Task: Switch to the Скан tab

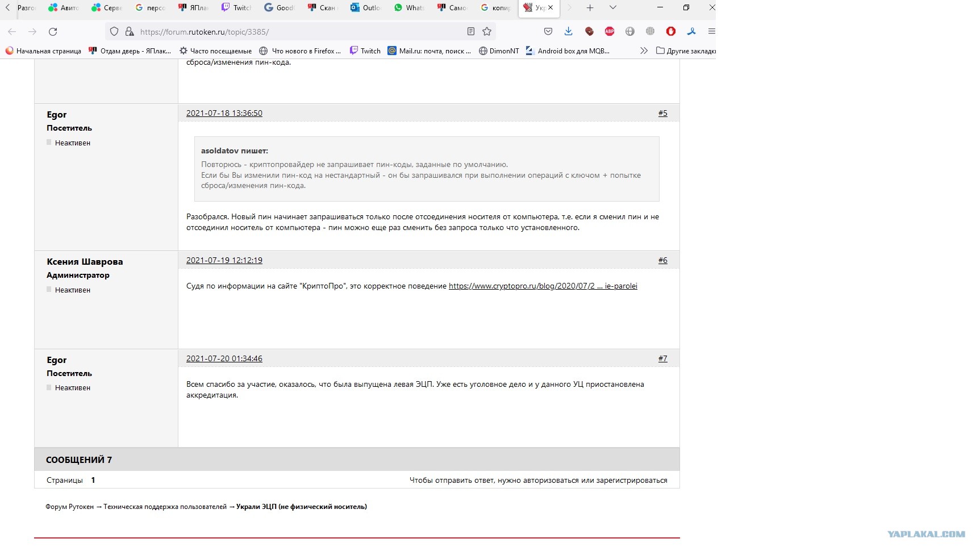Action: tap(323, 8)
